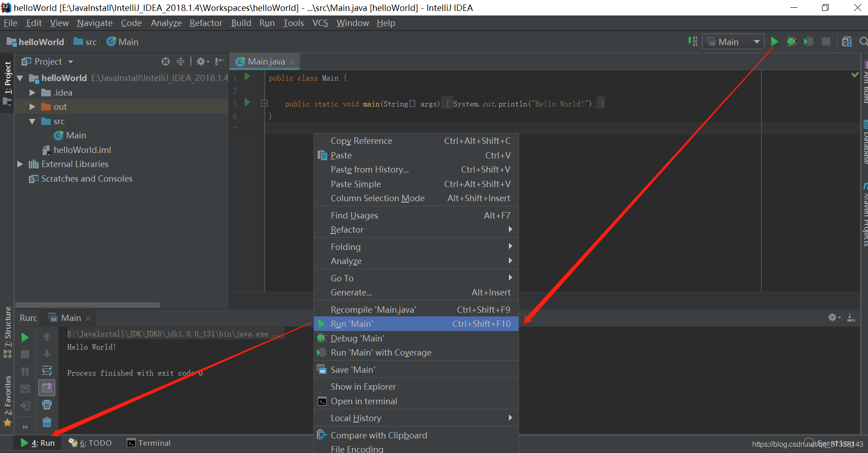Choose Run 'Main' with Coverage
The height and width of the screenshot is (453, 868).
pos(416,352)
